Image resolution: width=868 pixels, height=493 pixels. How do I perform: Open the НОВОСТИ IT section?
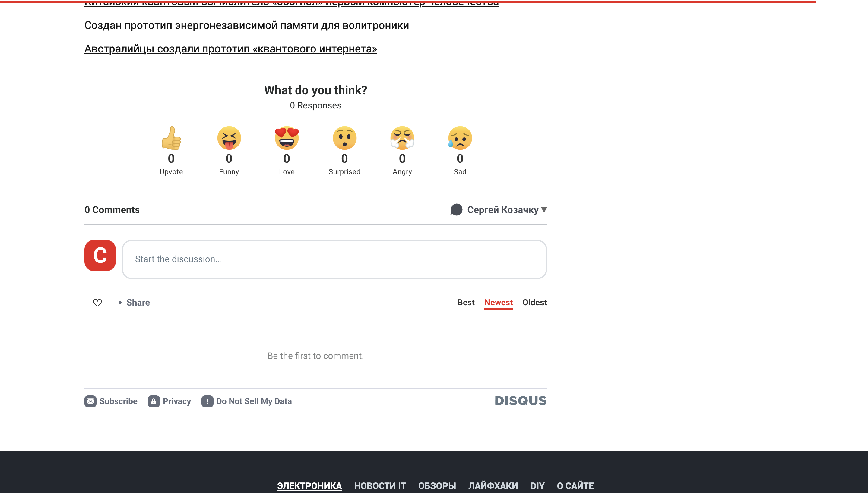(379, 485)
